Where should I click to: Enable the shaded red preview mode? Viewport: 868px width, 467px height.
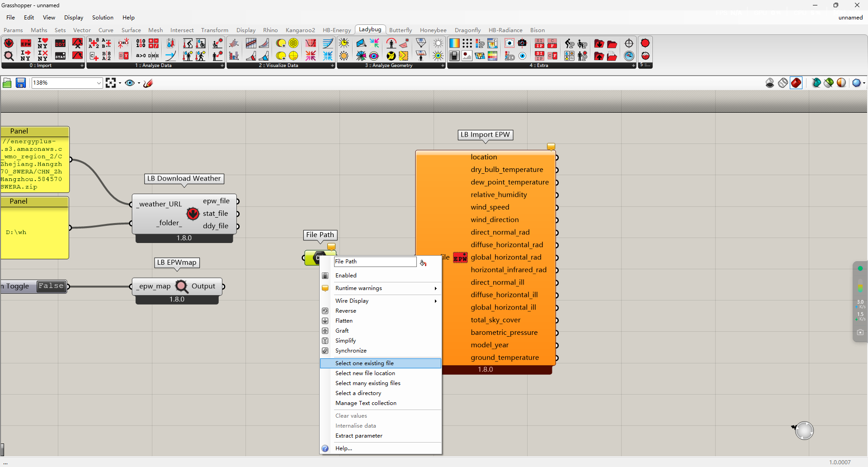click(x=796, y=83)
